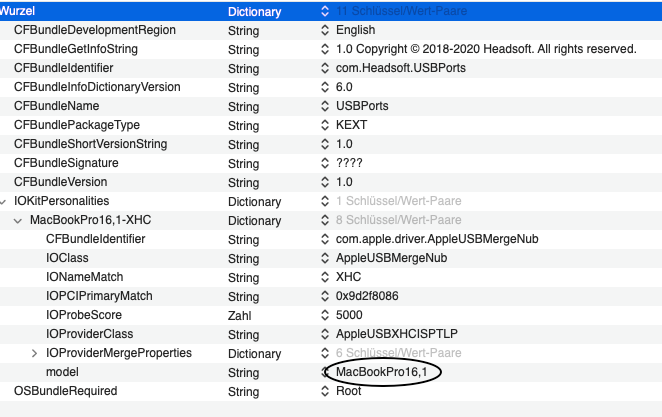Open type stepper for CFBundleVersion row
This screenshot has width=662, height=417.
click(x=324, y=182)
